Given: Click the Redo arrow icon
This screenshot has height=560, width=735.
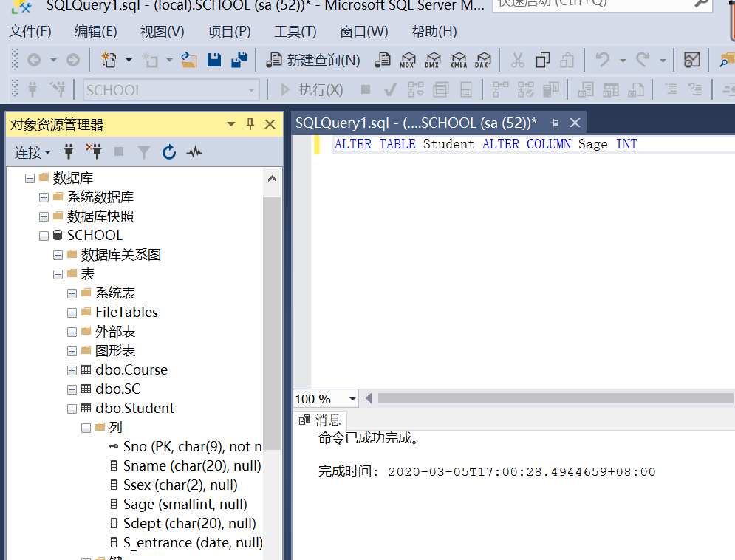Looking at the screenshot, I should pos(643,60).
